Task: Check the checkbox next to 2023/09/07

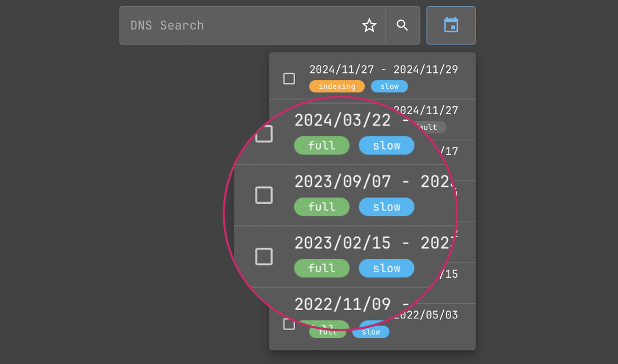Action: [264, 195]
